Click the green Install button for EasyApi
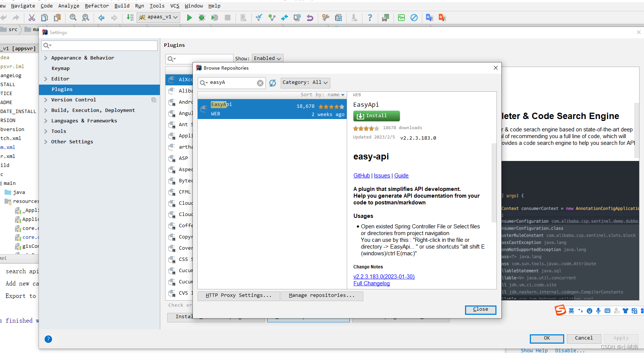Screen dimensions: 644x353 coord(376,116)
